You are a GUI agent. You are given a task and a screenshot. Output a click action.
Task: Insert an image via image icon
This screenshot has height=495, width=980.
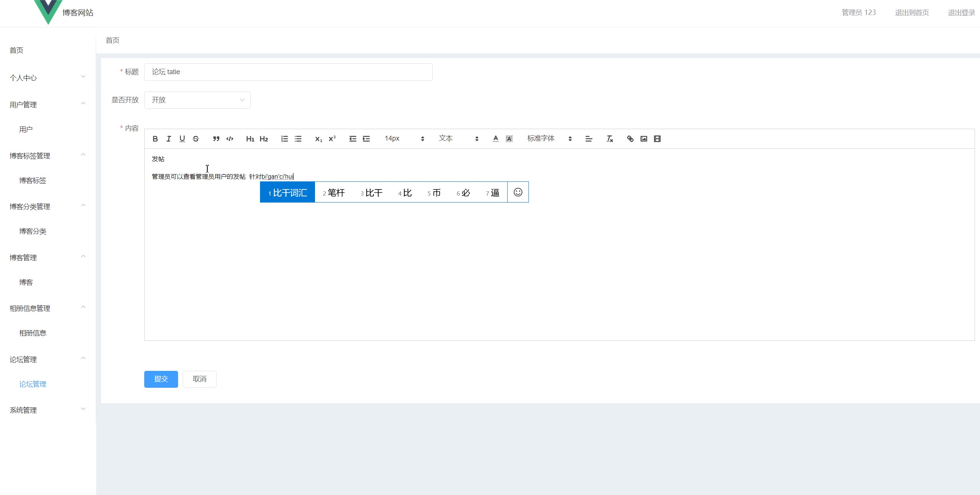[644, 139]
